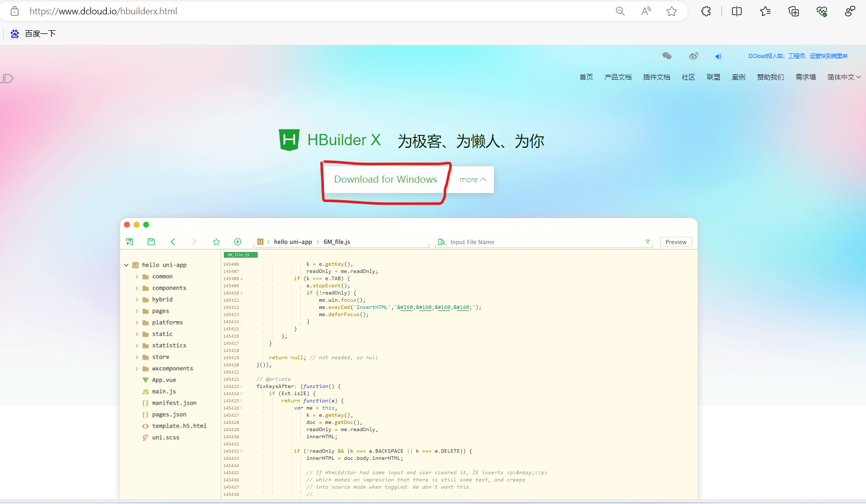Click hello uni-app in breadcrumb
The width and height of the screenshot is (866, 504).
coord(293,242)
